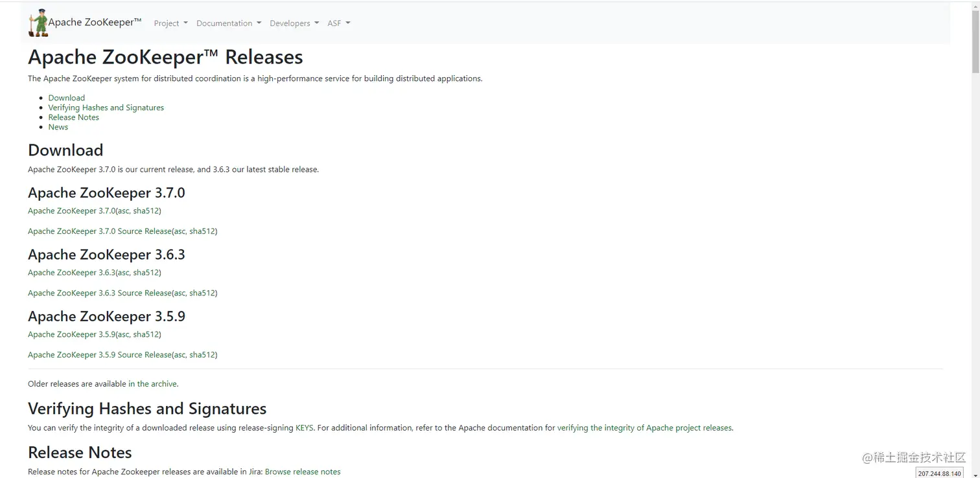Open sha512 for 3.7.0 Source Release
The width and height of the screenshot is (980, 478).
202,231
